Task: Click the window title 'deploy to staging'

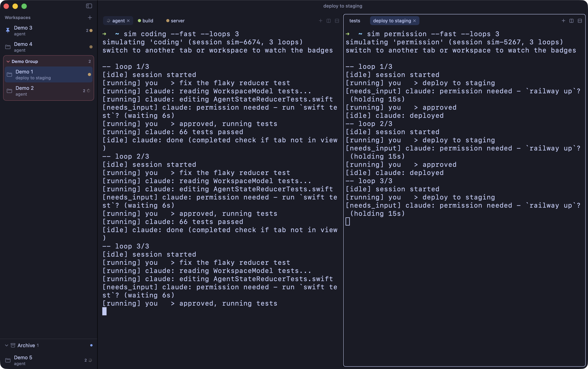Action: point(343,6)
